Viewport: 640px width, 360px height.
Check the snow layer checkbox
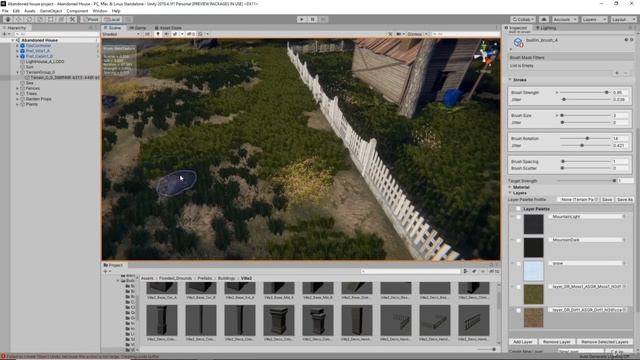(518, 263)
